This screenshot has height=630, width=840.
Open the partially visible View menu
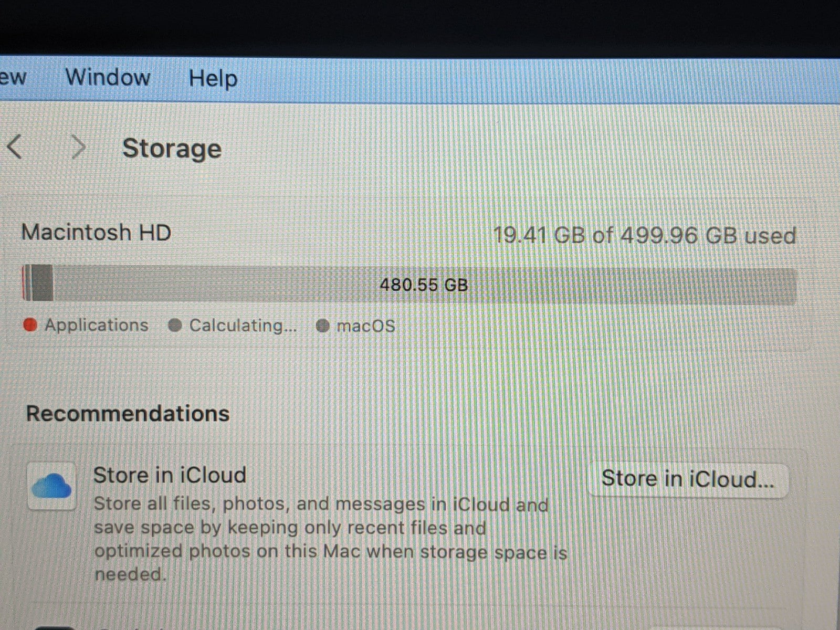click(13, 77)
